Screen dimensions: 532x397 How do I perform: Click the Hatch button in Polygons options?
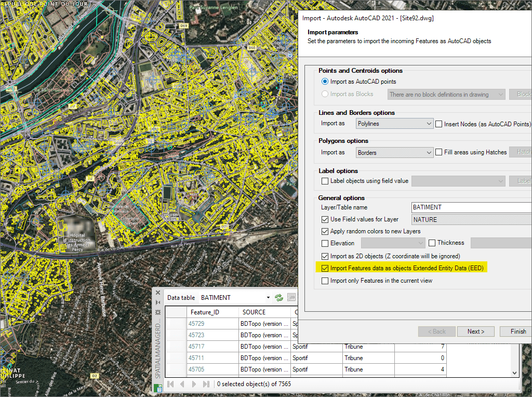(521, 152)
